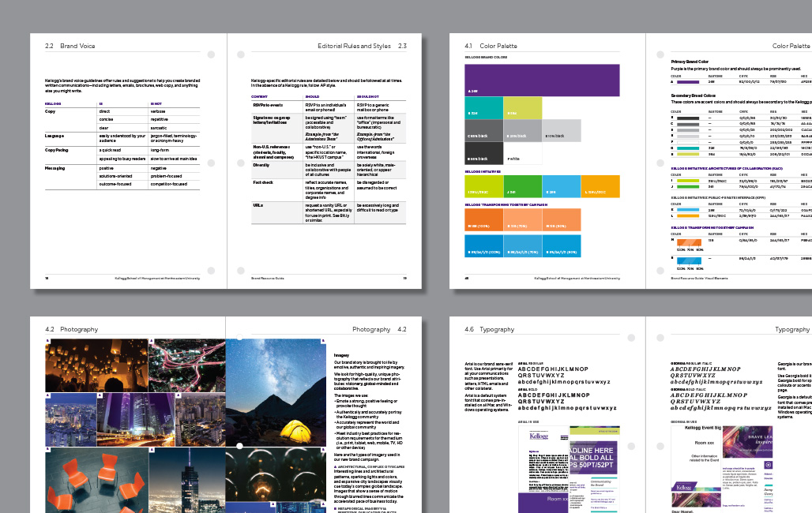Click 'Primary Brand Color' subheading

pos(690,62)
